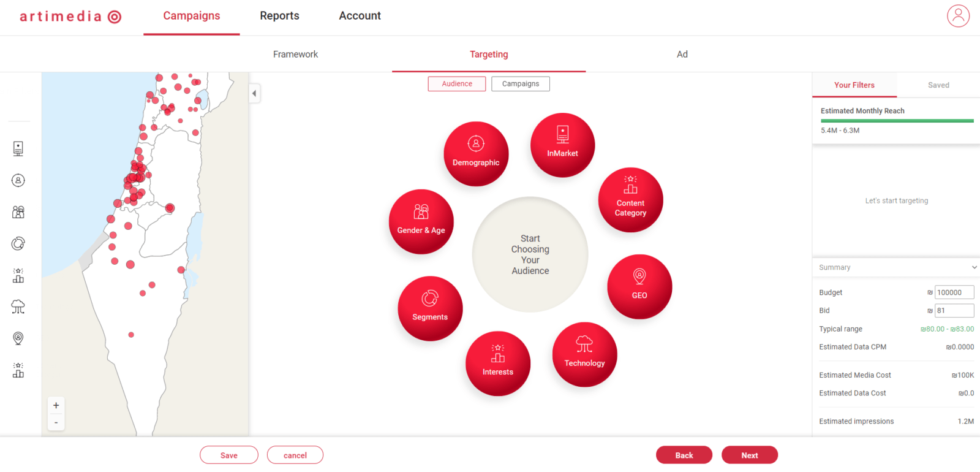Open the Interests sidebar icon at bottom
Viewport: 980px width, 472px height.
pos(18,370)
